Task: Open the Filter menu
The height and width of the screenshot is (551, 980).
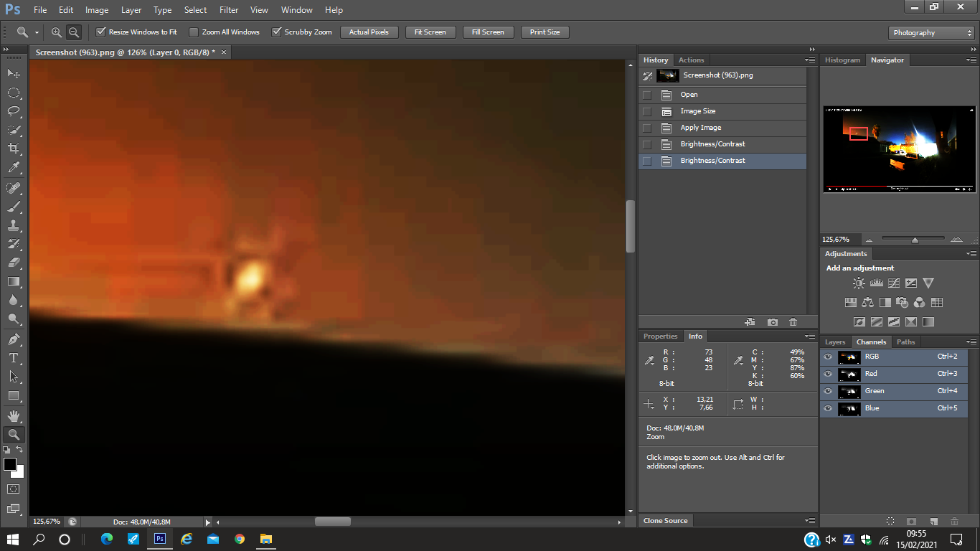Action: [x=229, y=10]
